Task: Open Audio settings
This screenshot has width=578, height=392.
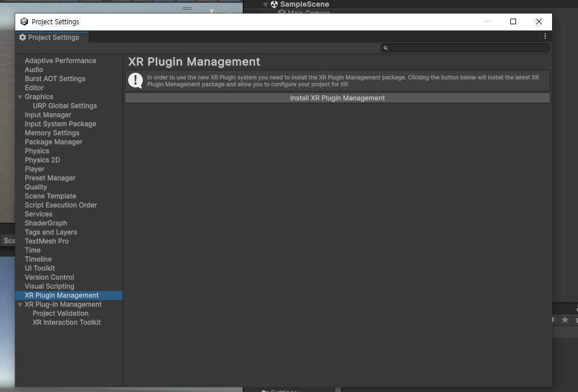Action: coord(34,69)
